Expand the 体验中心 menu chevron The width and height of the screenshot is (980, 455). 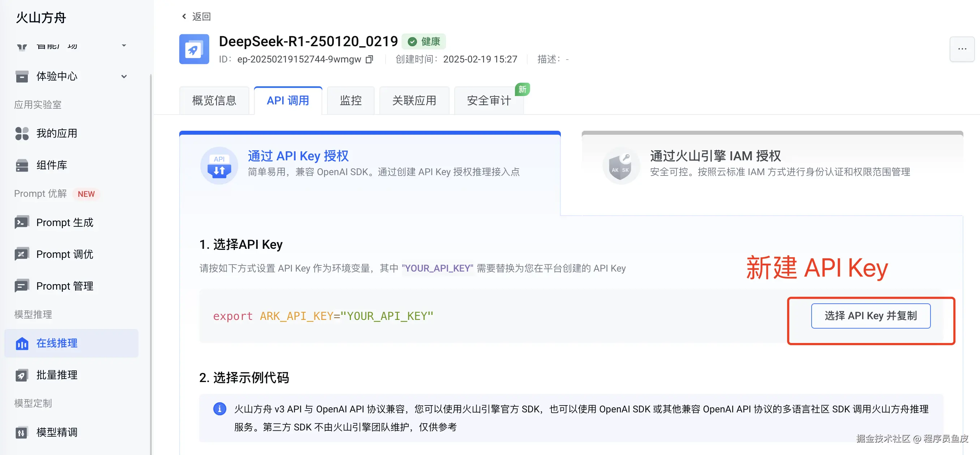(124, 77)
